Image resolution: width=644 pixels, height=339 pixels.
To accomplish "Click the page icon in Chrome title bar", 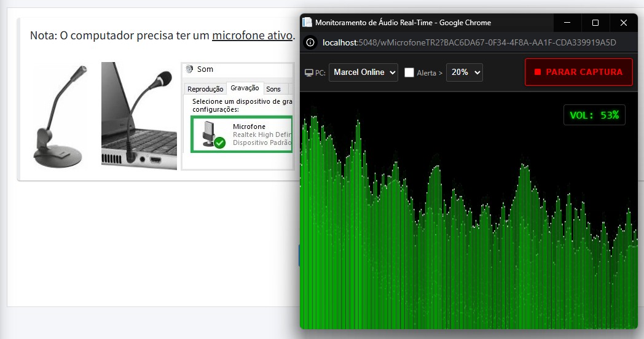I will coord(307,23).
